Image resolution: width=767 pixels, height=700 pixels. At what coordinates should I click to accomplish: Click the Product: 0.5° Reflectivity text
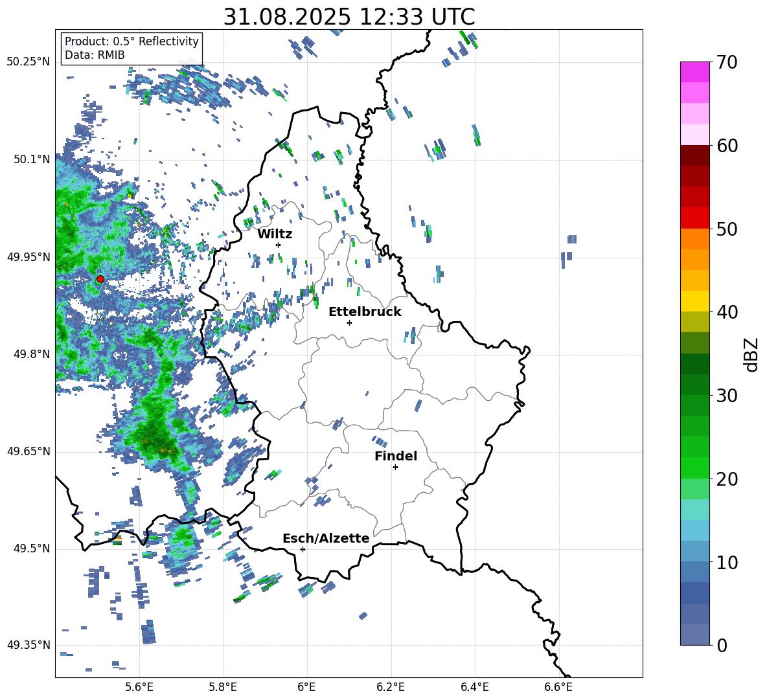click(x=132, y=41)
